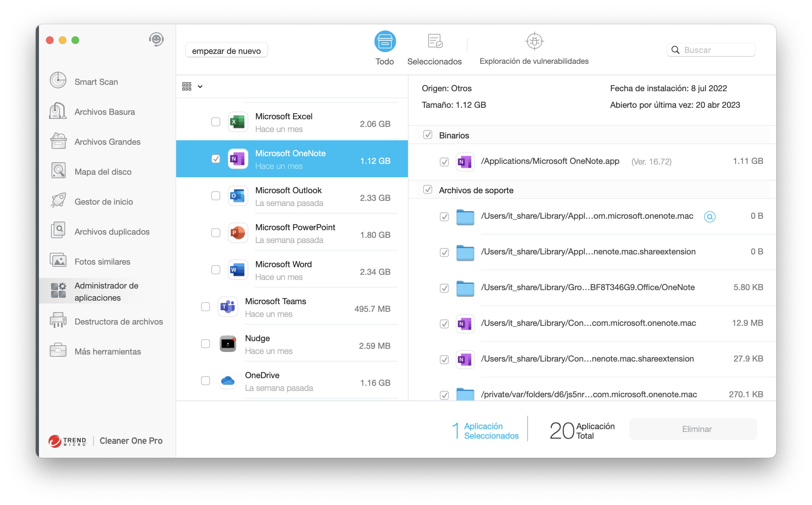Image resolution: width=812 pixels, height=505 pixels.
Task: Open the Destructora de archivos shredder
Action: tap(118, 321)
